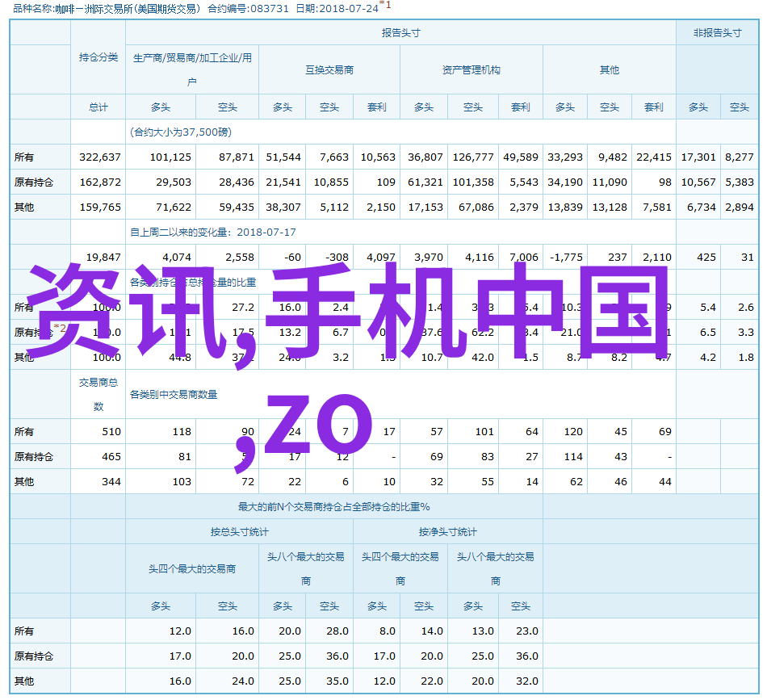
Task: Click percentage value 28.0
Action: [337, 631]
